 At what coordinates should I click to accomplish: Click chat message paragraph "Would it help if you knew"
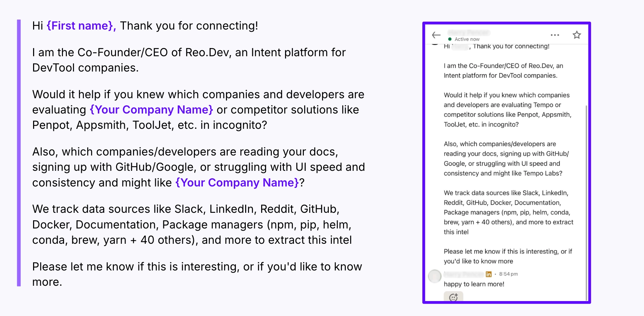pos(507,110)
